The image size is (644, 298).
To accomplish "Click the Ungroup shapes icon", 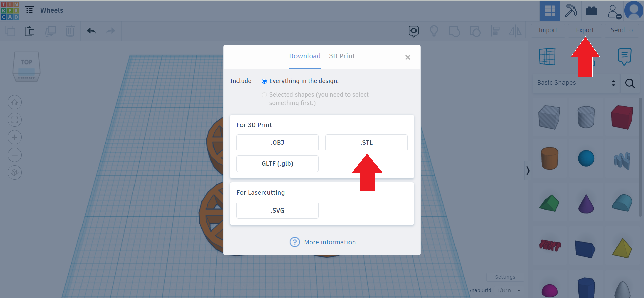I will [x=475, y=31].
